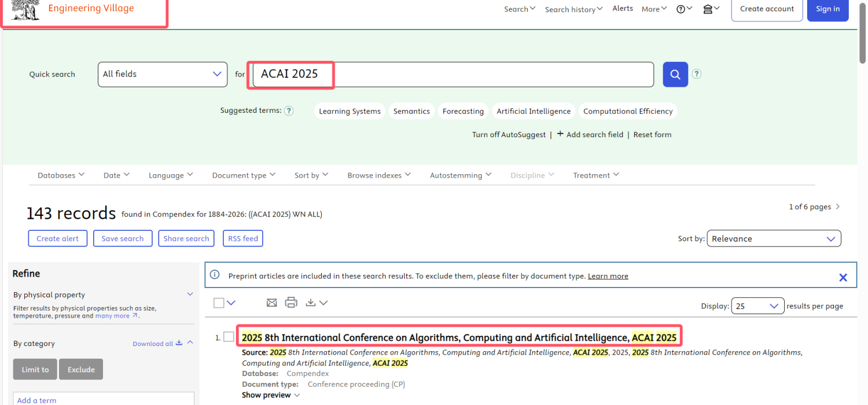This screenshot has height=405, width=868.
Task: Download selected records icon
Action: tap(311, 303)
